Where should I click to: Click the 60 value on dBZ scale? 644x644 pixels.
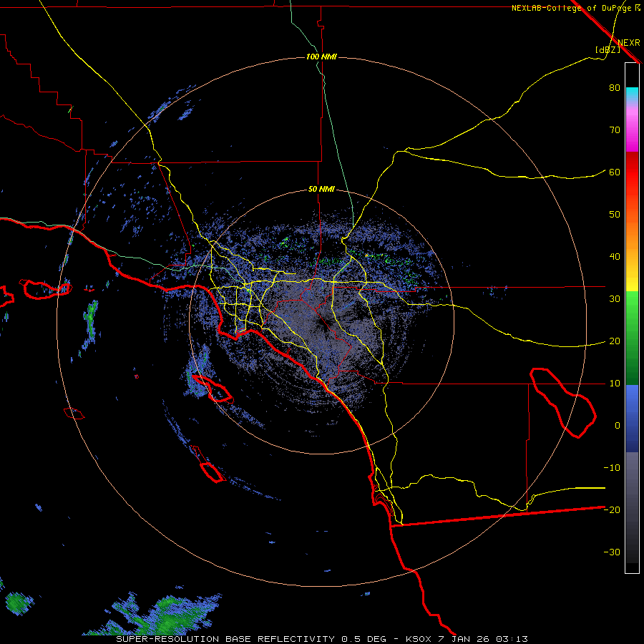tap(615, 172)
